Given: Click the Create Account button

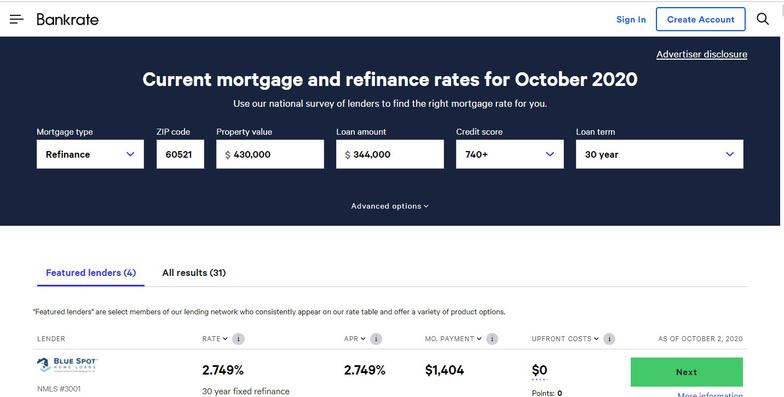Looking at the screenshot, I should tap(700, 20).
